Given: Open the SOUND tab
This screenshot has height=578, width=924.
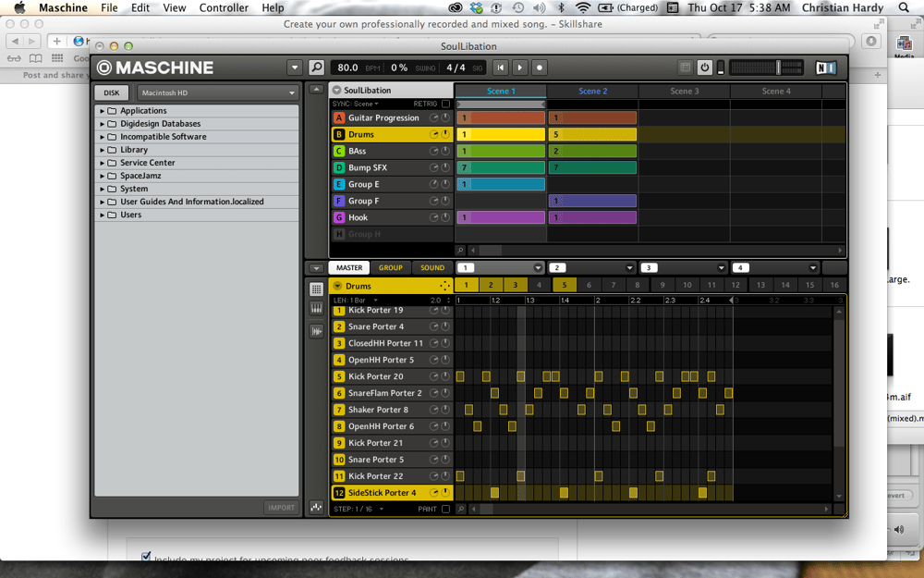Looking at the screenshot, I should [x=432, y=268].
